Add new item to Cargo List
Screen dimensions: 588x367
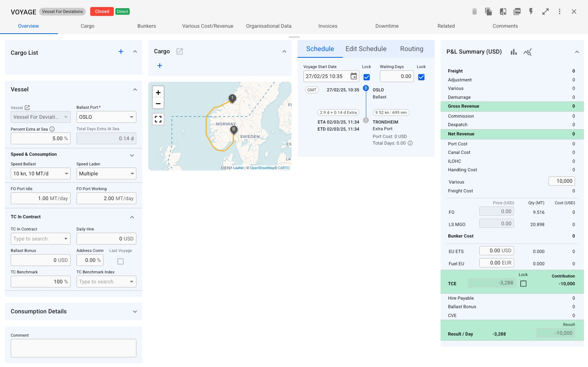tap(121, 52)
